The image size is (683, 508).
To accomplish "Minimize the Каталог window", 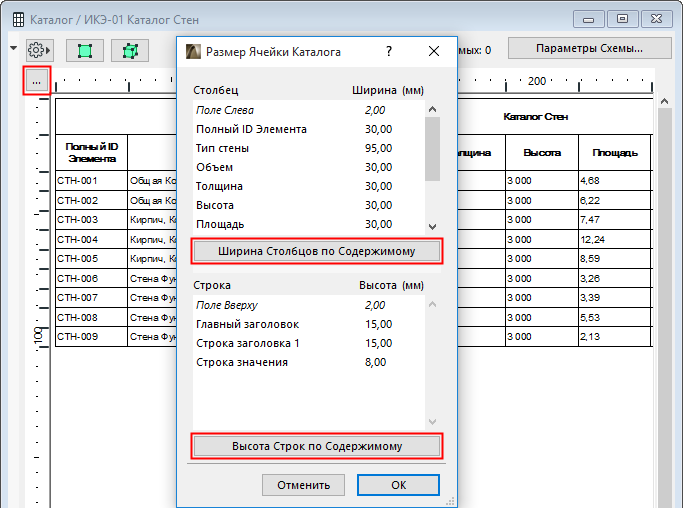I will tap(588, 20).
